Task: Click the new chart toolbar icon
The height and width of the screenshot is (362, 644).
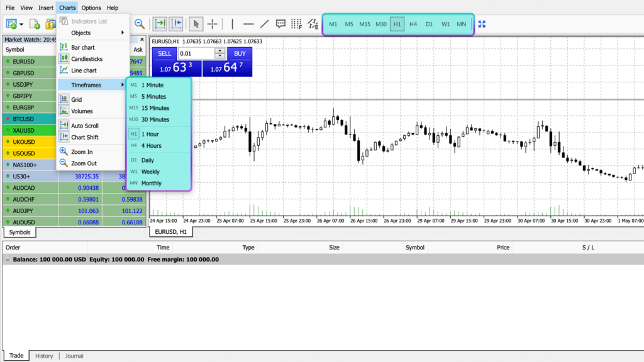Action: point(11,25)
